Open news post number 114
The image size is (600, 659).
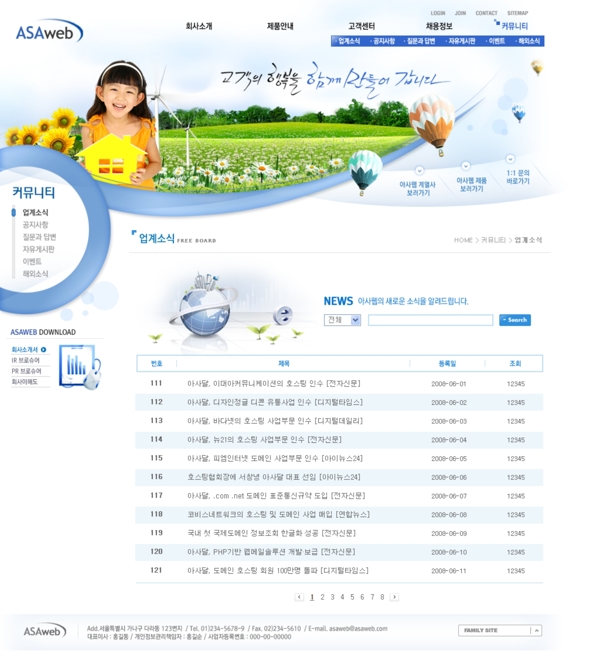(264, 439)
